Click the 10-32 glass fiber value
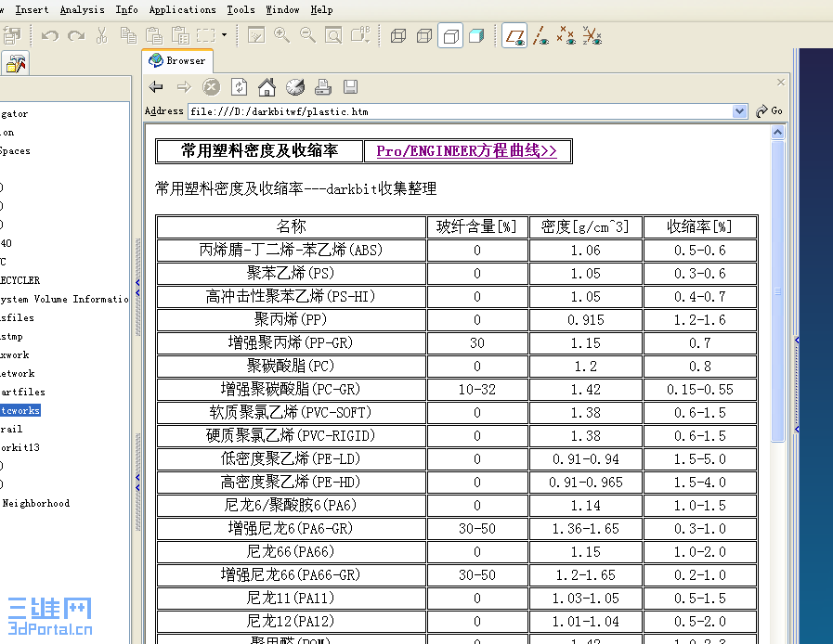Viewport: 833px width, 644px height. (476, 390)
